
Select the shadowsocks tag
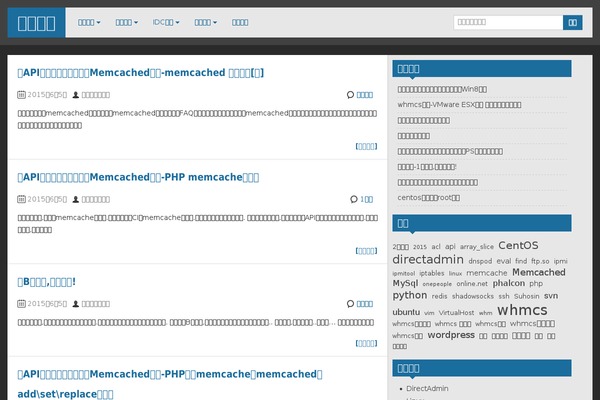[x=473, y=296]
